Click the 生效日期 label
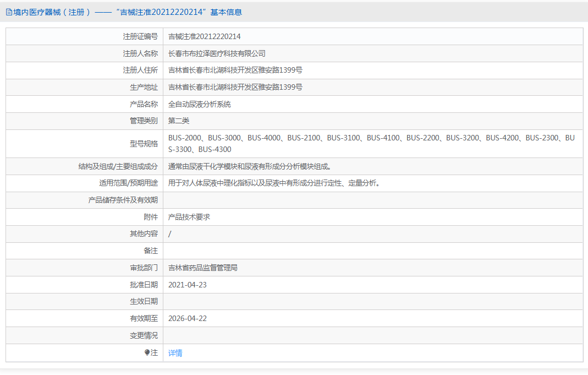 click(x=144, y=301)
